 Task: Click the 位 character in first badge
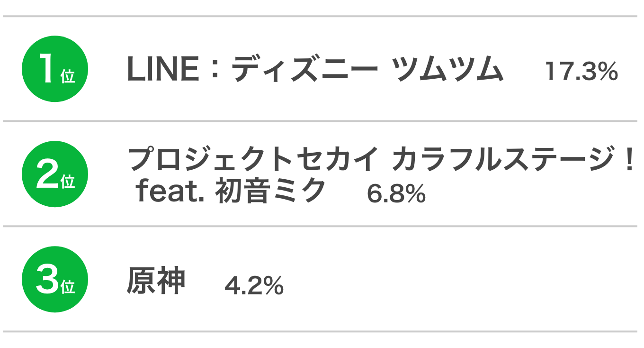(x=68, y=76)
